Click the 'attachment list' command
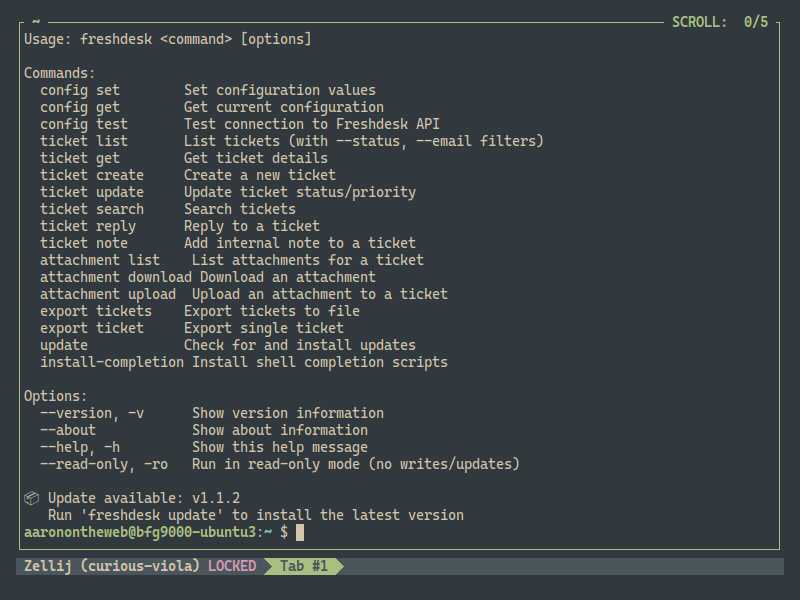800x600 pixels. click(x=100, y=260)
